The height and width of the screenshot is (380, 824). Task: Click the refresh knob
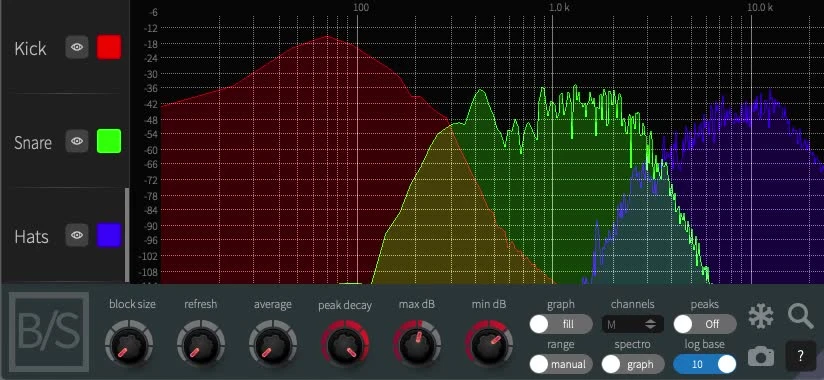click(x=201, y=346)
